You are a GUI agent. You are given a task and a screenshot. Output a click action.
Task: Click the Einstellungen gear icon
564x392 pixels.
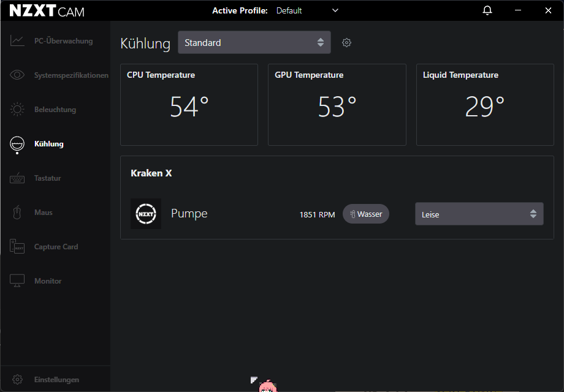17,379
